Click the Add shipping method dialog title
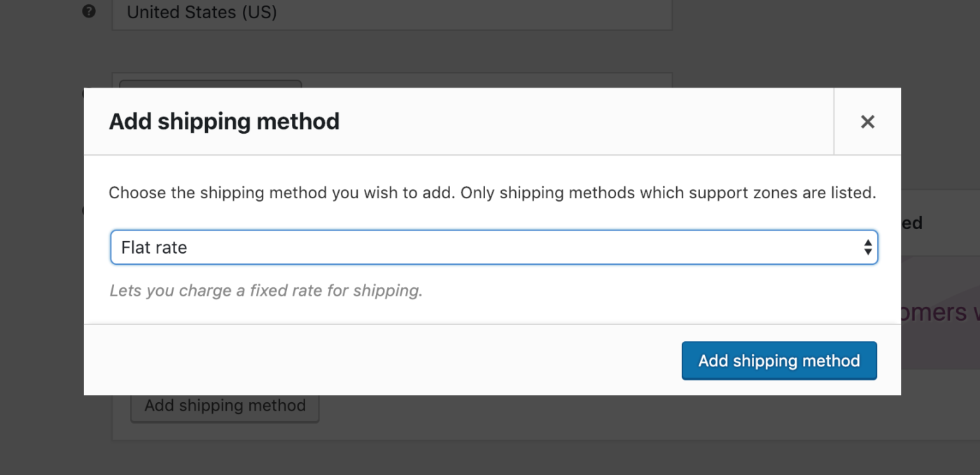Screen dimensions: 980x475 [224, 121]
